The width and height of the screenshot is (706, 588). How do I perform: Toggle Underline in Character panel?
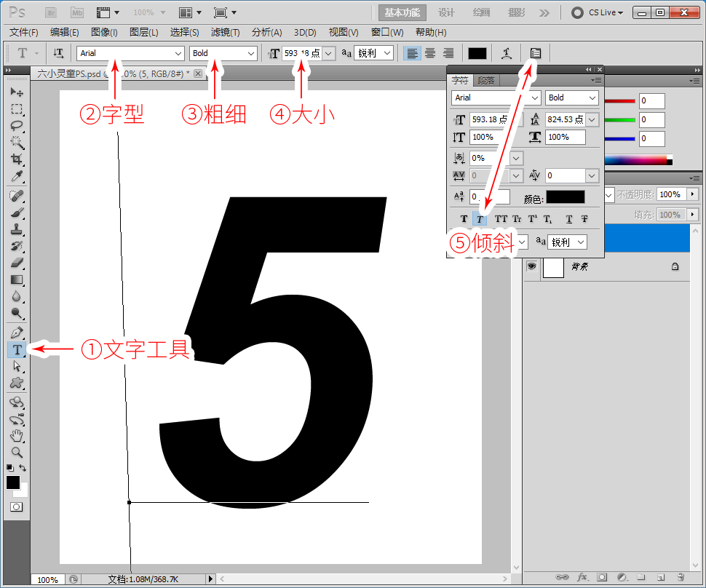(x=568, y=219)
